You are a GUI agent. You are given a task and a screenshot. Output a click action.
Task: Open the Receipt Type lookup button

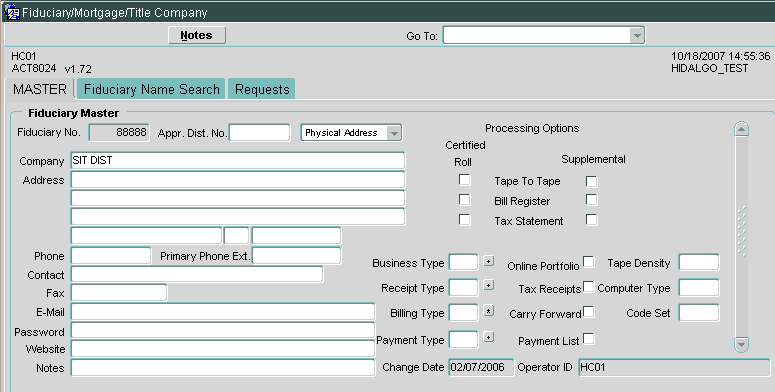pyautogui.click(x=488, y=286)
